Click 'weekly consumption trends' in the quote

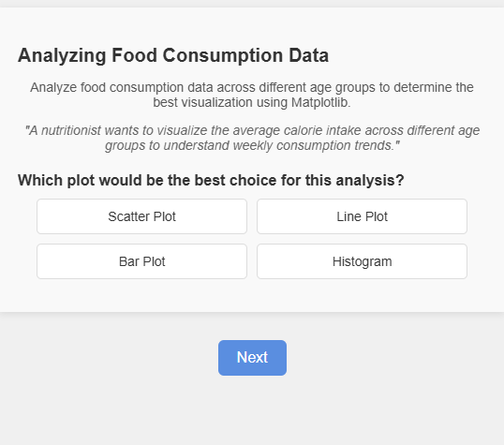[314, 145]
